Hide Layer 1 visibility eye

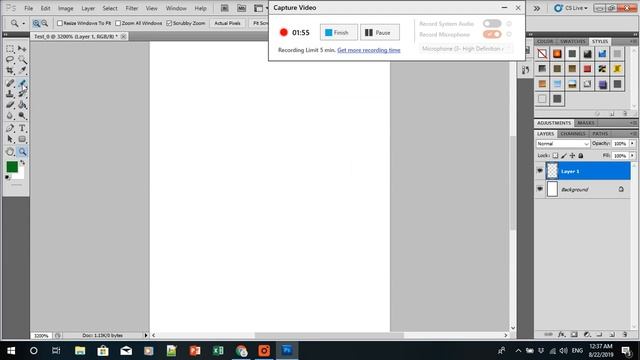tap(540, 171)
